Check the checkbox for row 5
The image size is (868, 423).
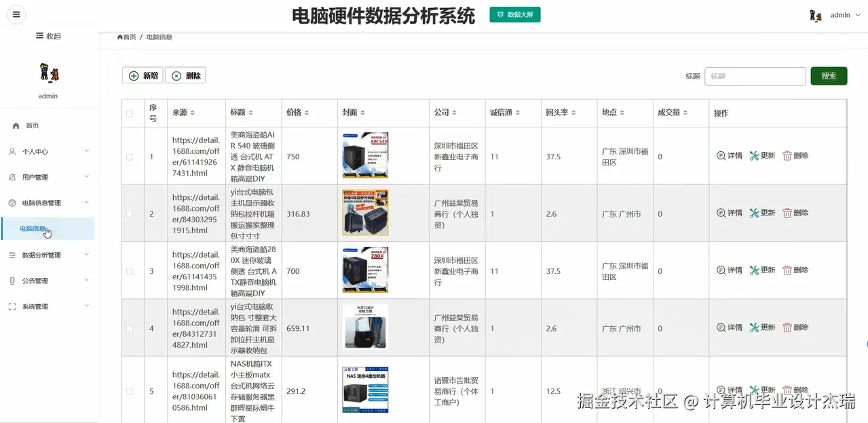point(130,391)
